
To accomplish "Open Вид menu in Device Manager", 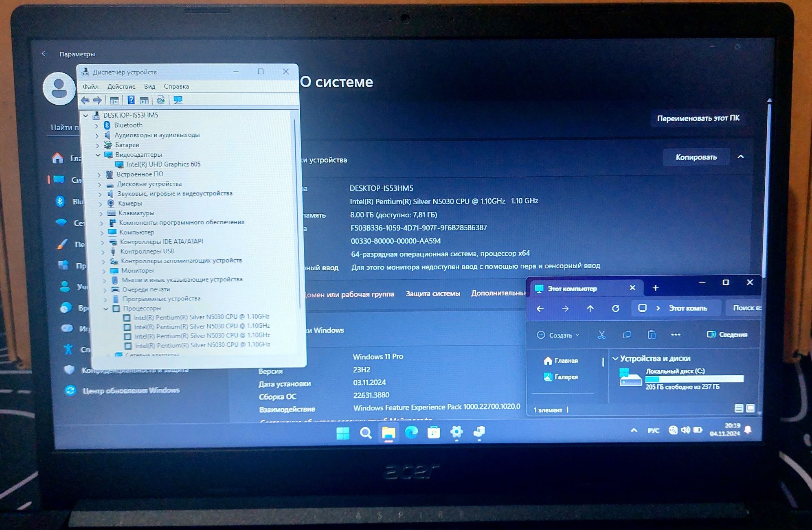I will (149, 87).
